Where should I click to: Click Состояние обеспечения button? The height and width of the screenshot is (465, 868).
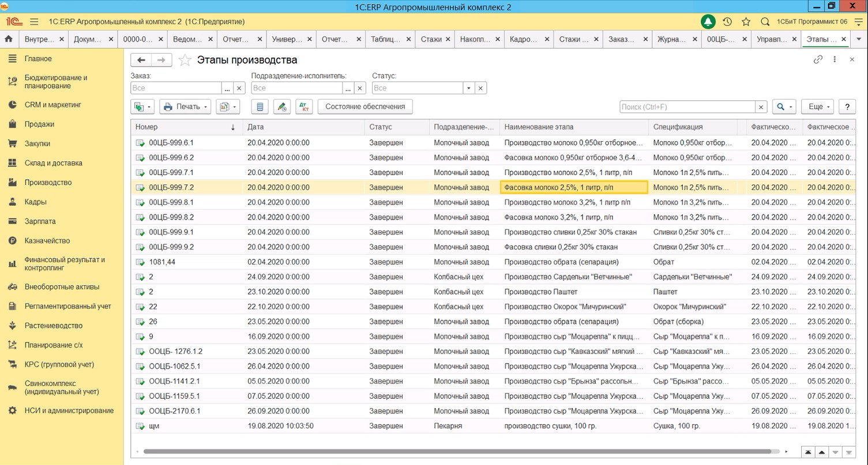click(x=365, y=107)
